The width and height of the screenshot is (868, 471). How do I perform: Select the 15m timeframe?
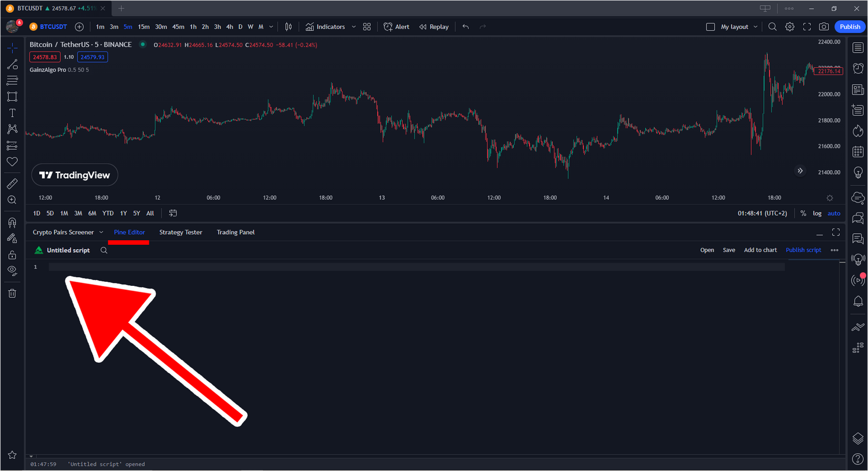point(144,27)
